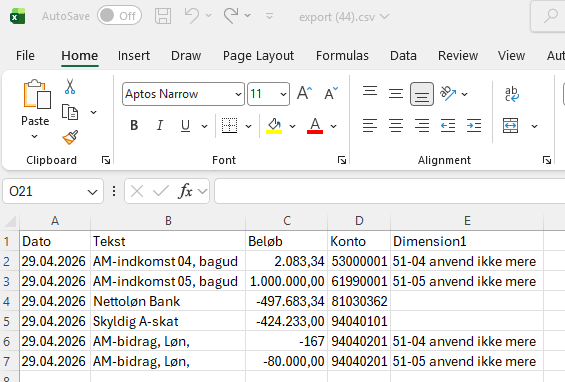Click the Cut scissors icon
This screenshot has height=382, width=565.
click(x=70, y=86)
